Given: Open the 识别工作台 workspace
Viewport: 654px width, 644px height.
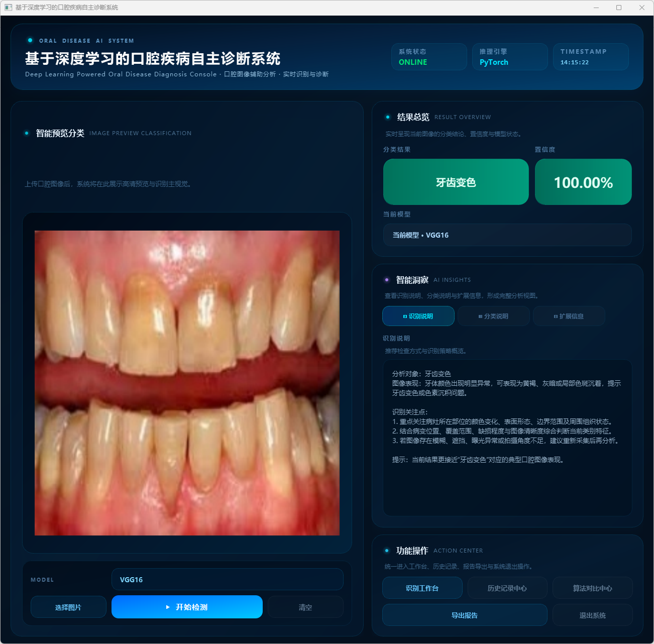Looking at the screenshot, I should click(422, 588).
